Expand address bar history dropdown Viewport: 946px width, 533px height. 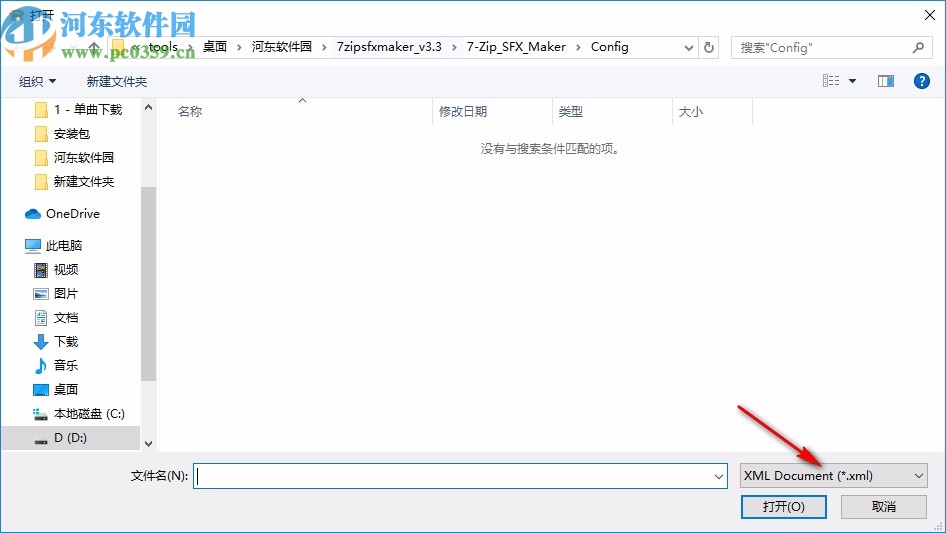pyautogui.click(x=688, y=48)
